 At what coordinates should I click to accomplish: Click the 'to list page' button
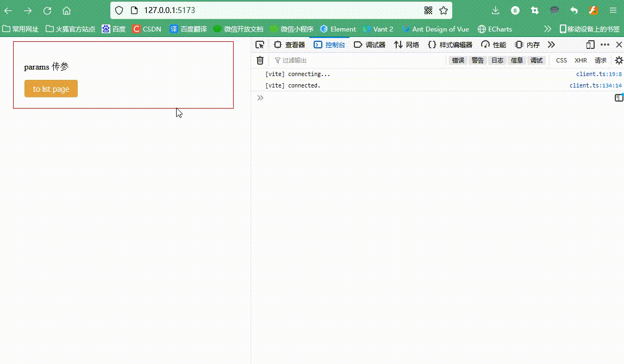pos(51,88)
